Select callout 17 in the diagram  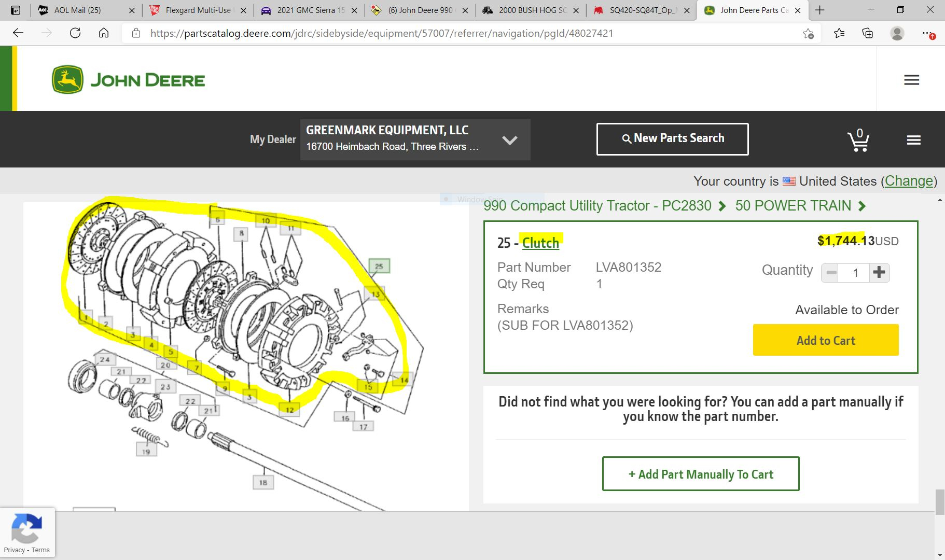(364, 427)
